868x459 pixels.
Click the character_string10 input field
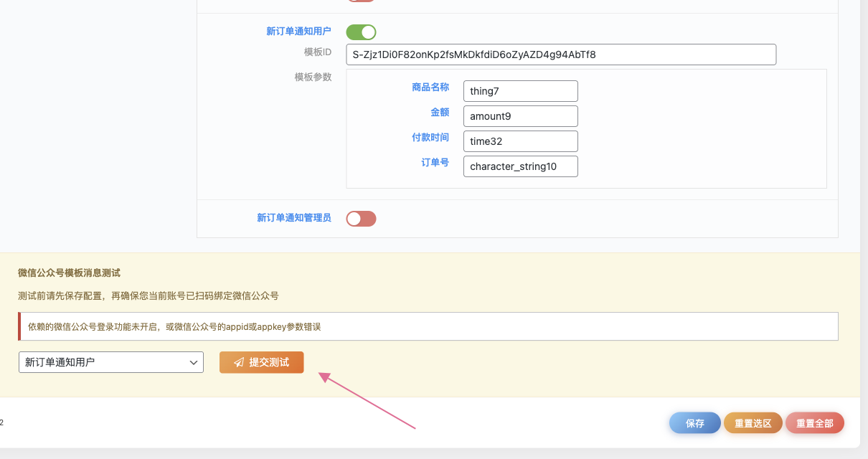click(x=520, y=166)
